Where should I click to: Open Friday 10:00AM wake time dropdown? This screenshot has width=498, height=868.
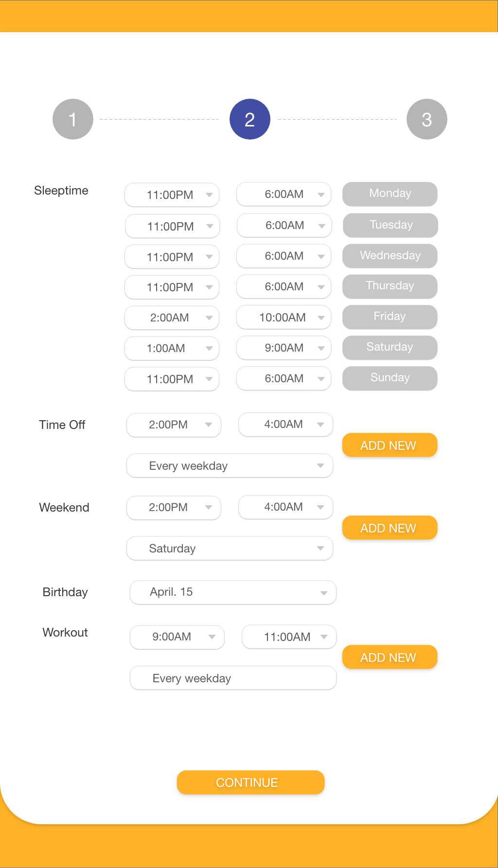(x=284, y=318)
